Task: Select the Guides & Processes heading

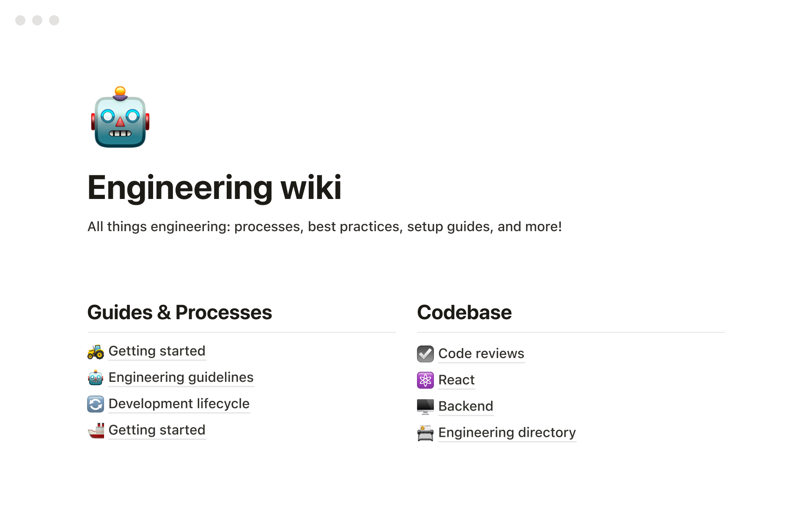Action: [180, 312]
